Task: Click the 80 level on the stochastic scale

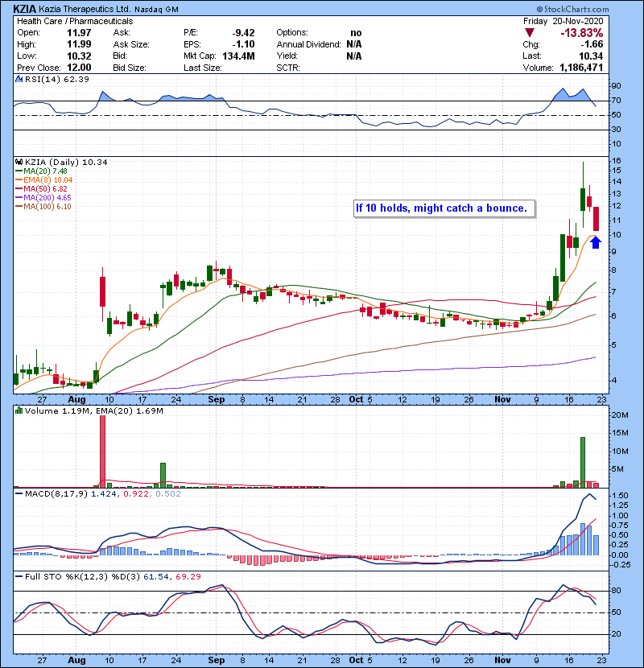Action: click(x=616, y=591)
